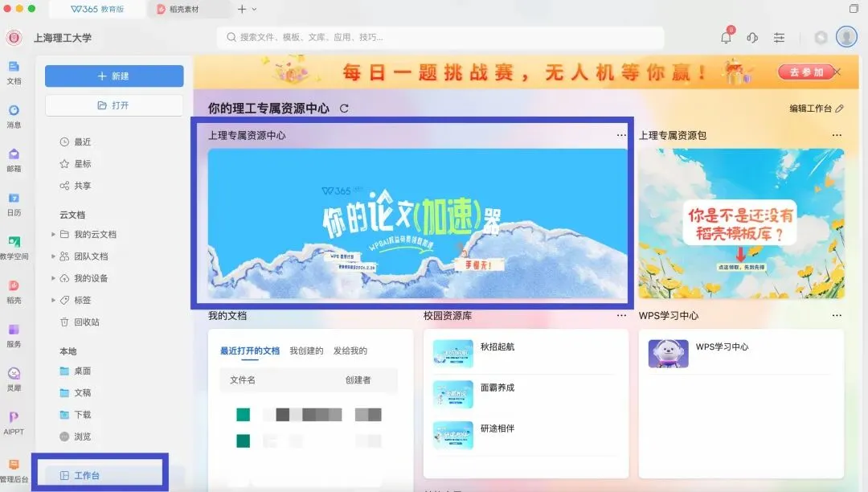Open the settings sliders icon

click(x=779, y=38)
